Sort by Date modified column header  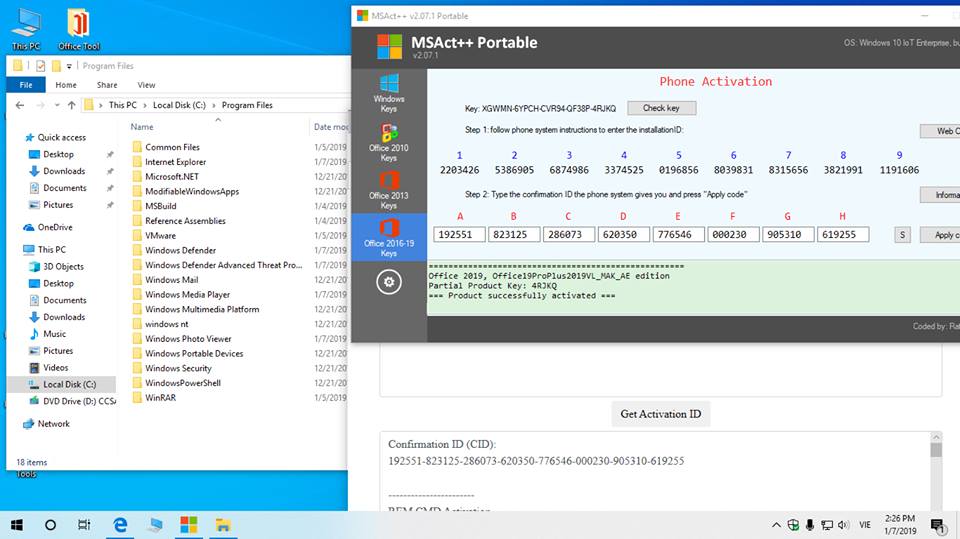click(x=331, y=127)
